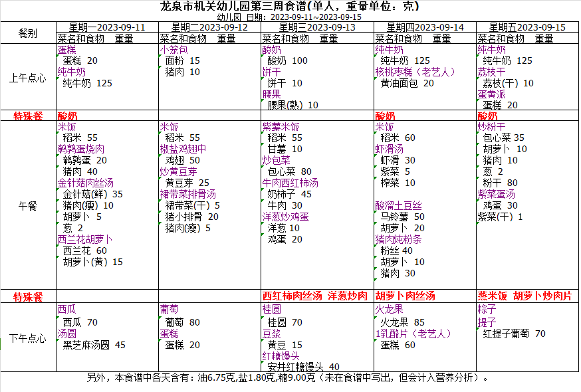Select the dish 紫菜蛋汤
This screenshot has width=581, height=392.
coord(496,194)
